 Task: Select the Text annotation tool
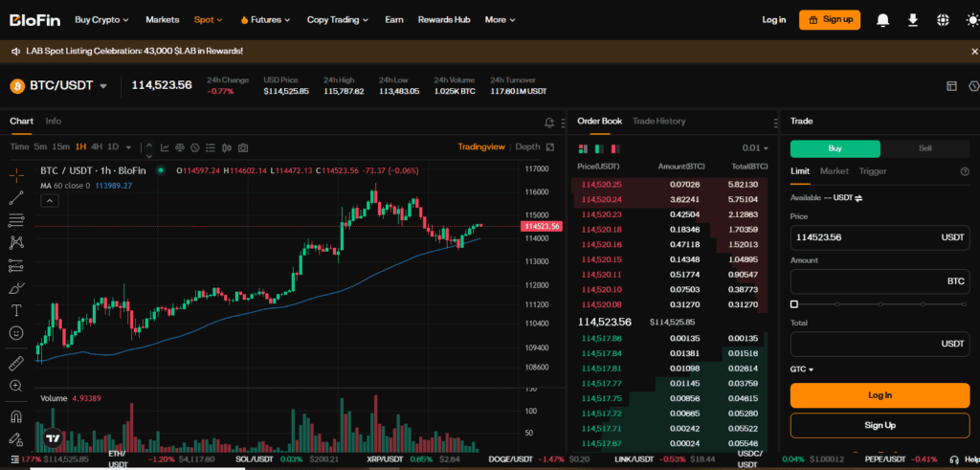point(16,310)
